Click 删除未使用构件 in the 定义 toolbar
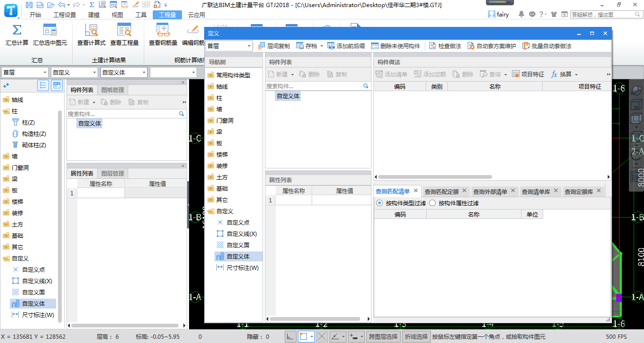 point(396,46)
